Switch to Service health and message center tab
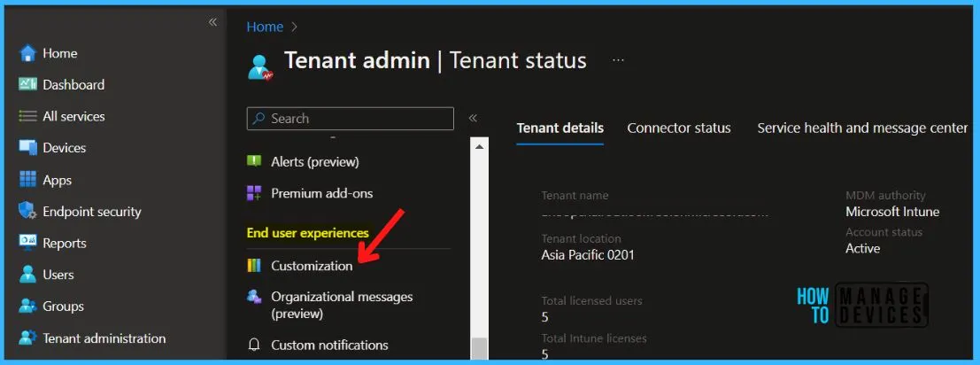980x365 pixels. (x=862, y=128)
